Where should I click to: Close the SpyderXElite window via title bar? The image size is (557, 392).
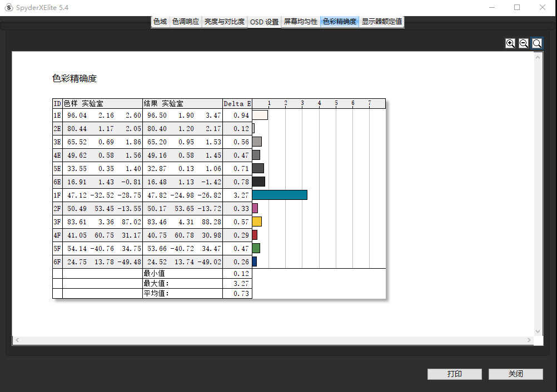click(x=543, y=7)
